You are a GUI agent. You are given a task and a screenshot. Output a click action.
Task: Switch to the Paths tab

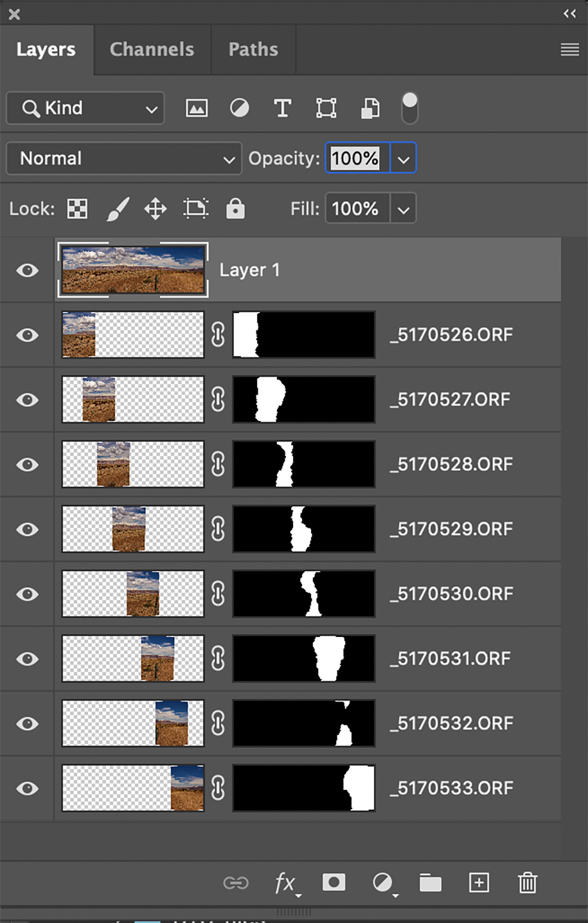(x=253, y=50)
